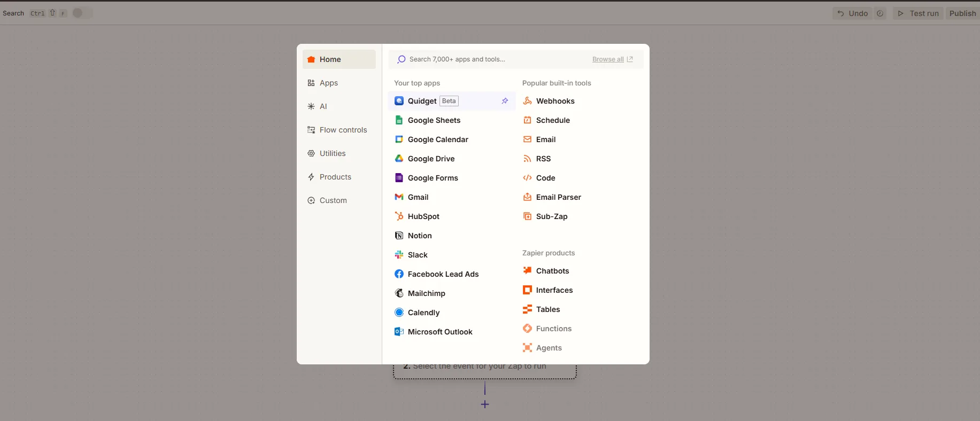Go to the Utilities category
The height and width of the screenshot is (421, 980).
332,153
